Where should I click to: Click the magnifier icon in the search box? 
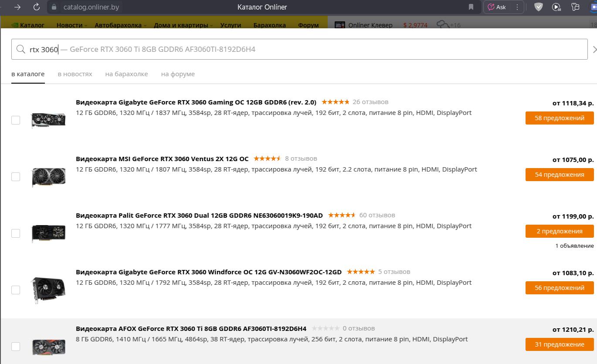(x=20, y=49)
